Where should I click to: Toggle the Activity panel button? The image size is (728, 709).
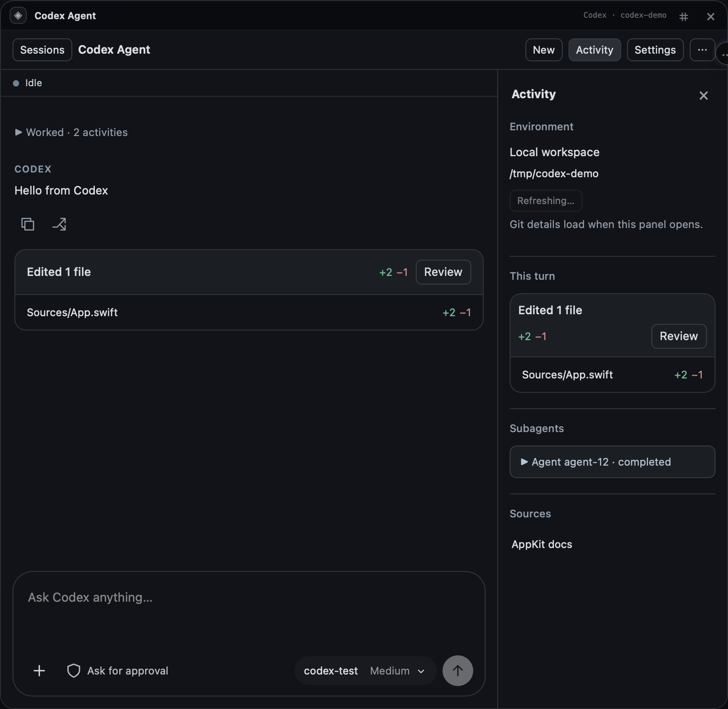coord(594,50)
